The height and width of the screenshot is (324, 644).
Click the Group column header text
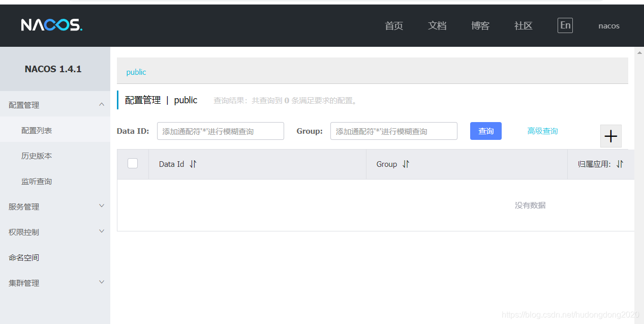tap(386, 164)
